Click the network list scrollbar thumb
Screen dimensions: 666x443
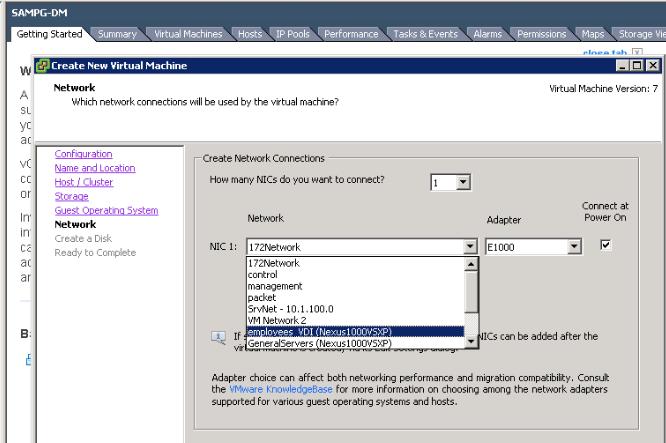click(x=471, y=292)
